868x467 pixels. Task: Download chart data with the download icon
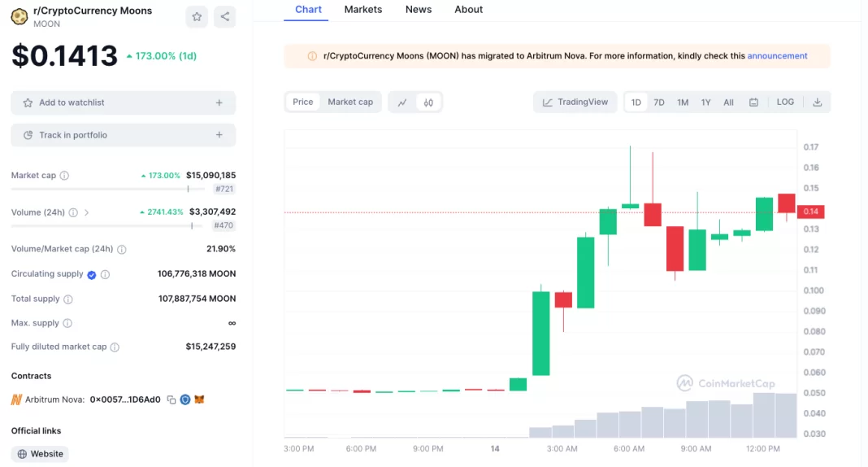coord(817,103)
